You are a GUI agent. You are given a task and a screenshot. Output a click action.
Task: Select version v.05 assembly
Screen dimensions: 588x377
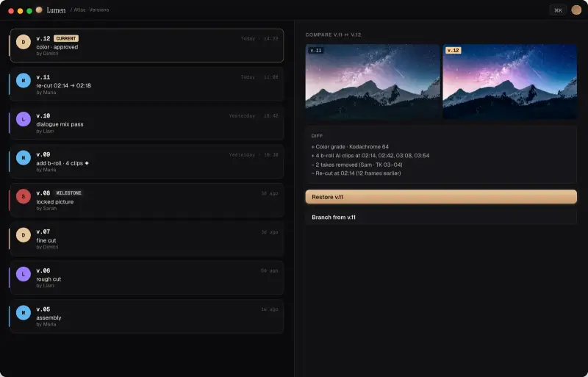tap(146, 316)
